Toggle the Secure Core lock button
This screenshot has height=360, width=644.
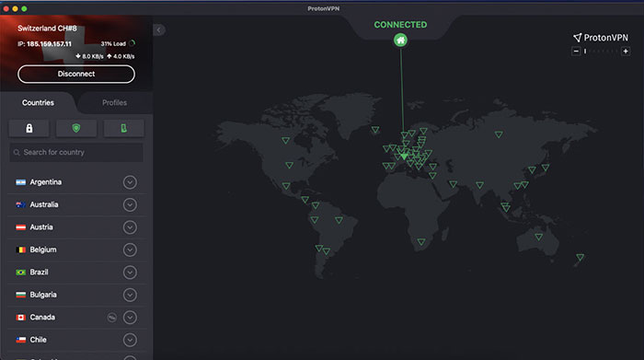[29, 128]
